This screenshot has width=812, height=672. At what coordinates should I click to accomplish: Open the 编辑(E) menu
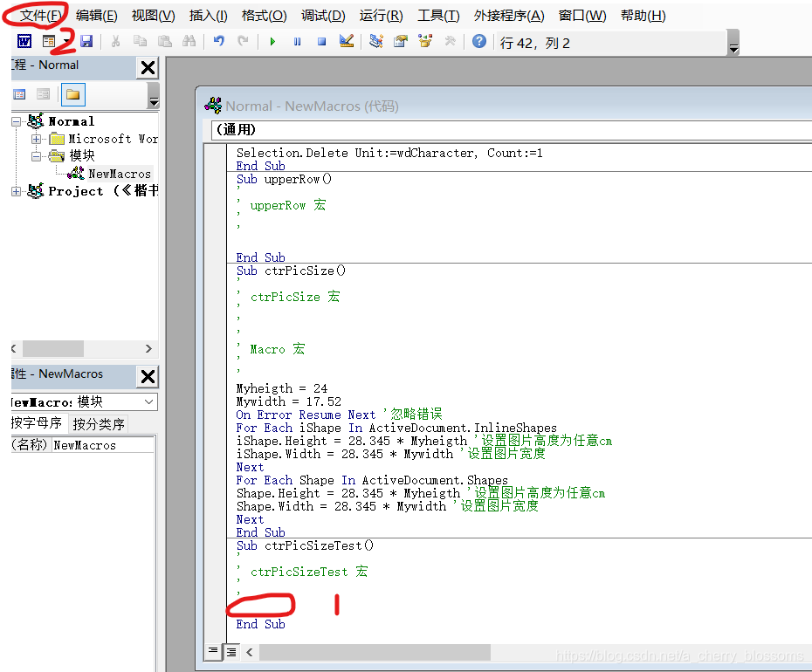(x=97, y=16)
